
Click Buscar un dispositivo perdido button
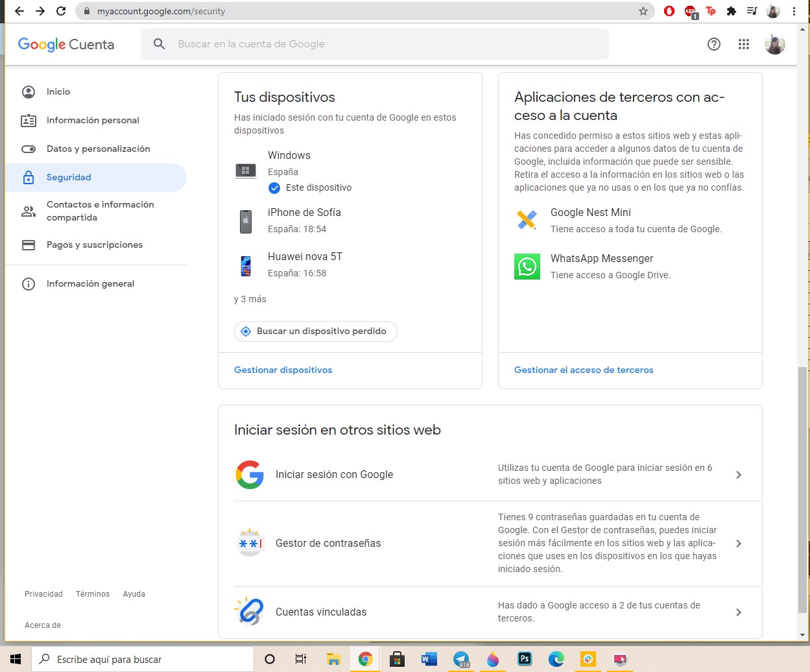[316, 331]
